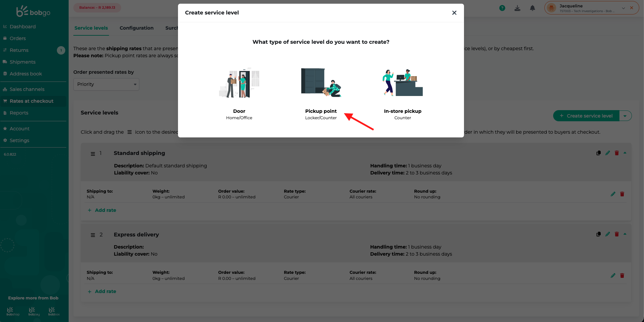Go to Dashboard in sidebar
The width and height of the screenshot is (644, 322).
[23, 27]
